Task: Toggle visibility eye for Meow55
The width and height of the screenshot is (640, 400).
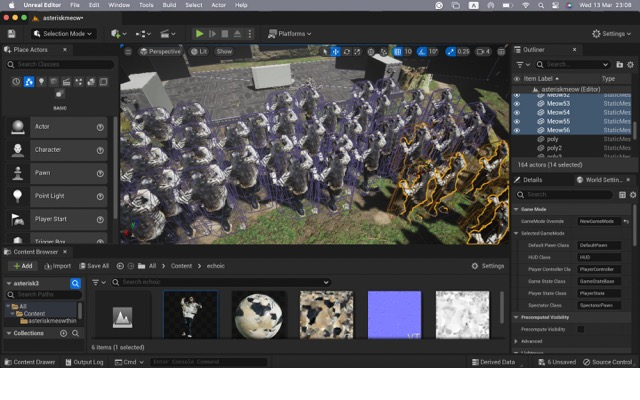Action: (517, 121)
